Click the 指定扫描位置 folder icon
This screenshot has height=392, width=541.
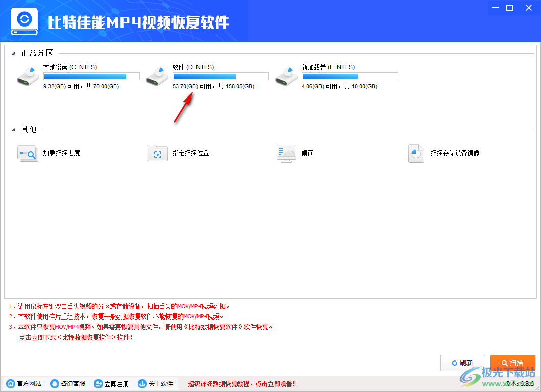point(157,153)
